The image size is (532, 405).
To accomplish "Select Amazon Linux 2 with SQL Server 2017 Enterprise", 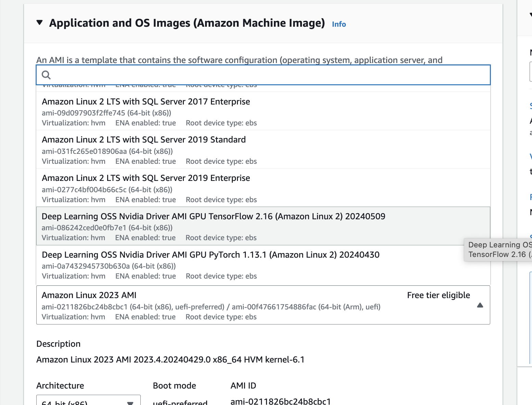I will tap(263, 111).
